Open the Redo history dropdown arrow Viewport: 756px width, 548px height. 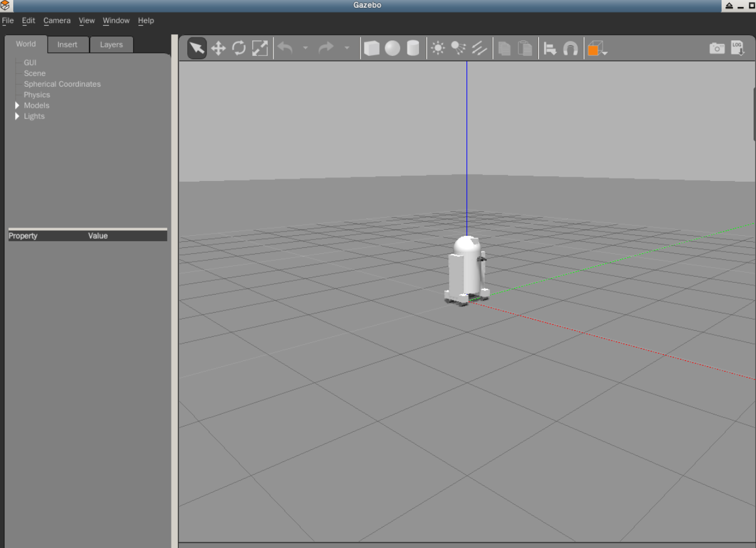347,48
